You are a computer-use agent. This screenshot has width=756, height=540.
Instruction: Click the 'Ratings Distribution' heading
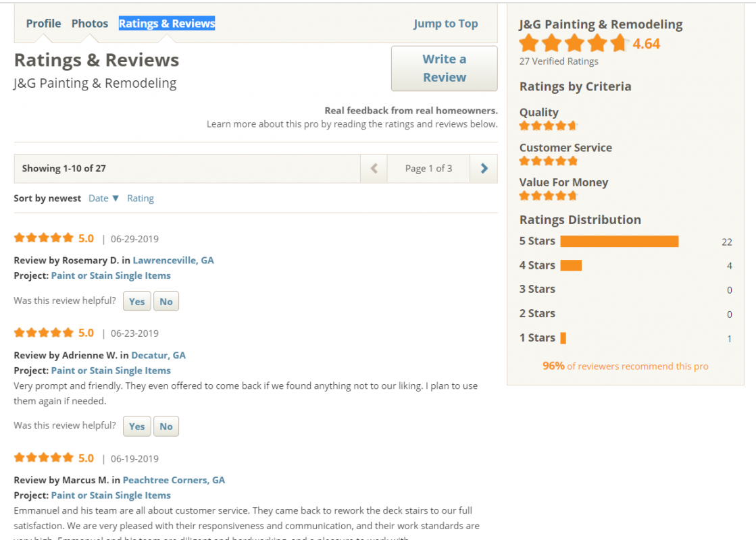click(580, 220)
